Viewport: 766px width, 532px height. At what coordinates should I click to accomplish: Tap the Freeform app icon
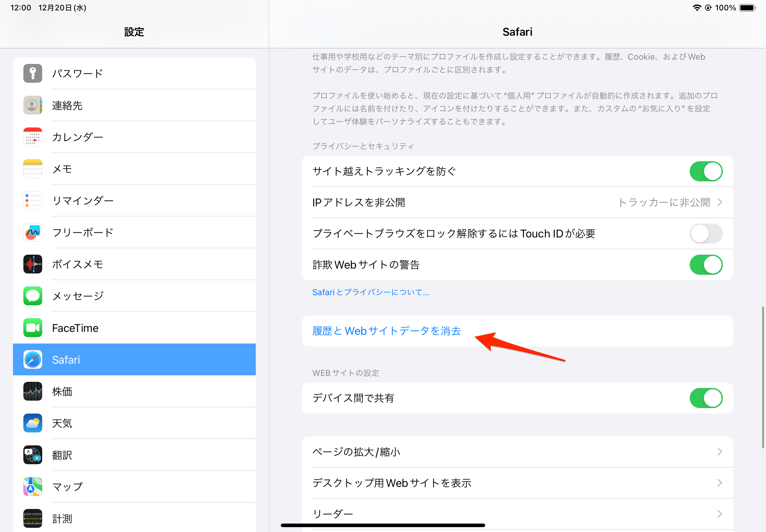(x=33, y=232)
